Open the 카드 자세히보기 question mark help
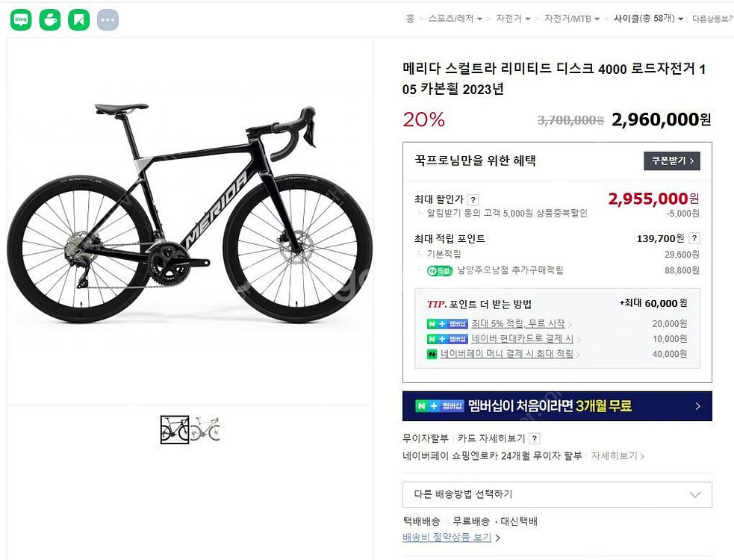Screen dimensions: 734x560 tap(534, 439)
